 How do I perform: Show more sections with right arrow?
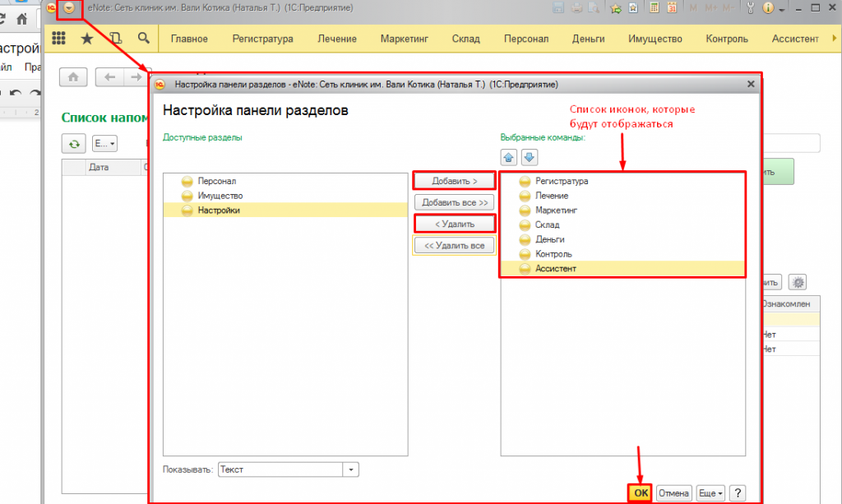click(834, 38)
